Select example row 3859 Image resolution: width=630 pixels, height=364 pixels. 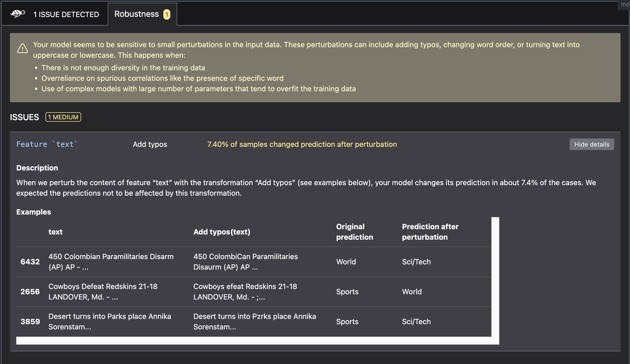[30, 322]
